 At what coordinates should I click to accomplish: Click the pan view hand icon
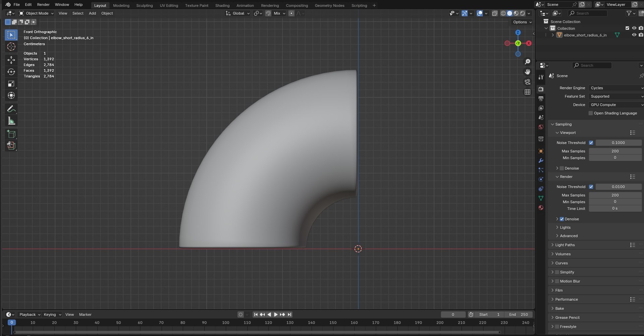[527, 72]
